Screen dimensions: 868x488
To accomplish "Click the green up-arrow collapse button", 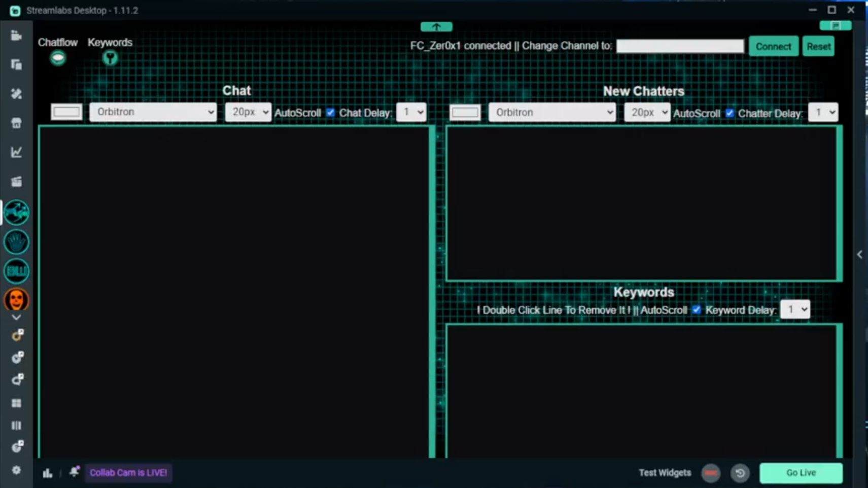I will coord(436,26).
